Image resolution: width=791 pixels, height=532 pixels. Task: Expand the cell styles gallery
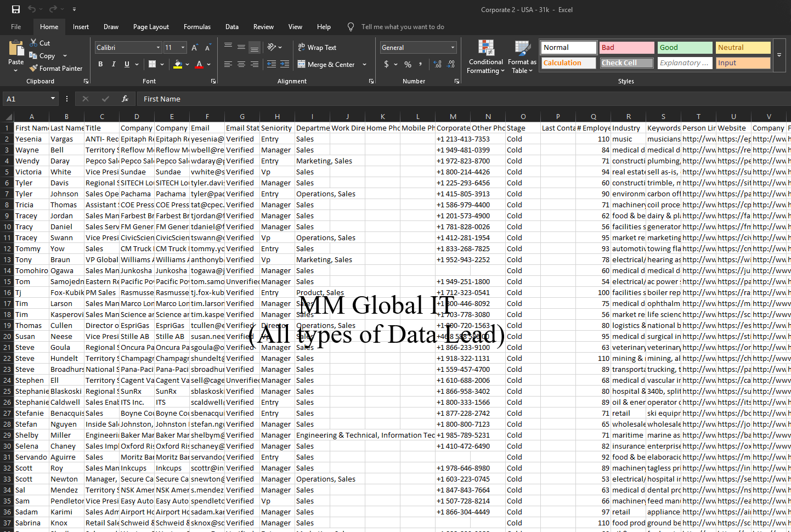point(779,55)
